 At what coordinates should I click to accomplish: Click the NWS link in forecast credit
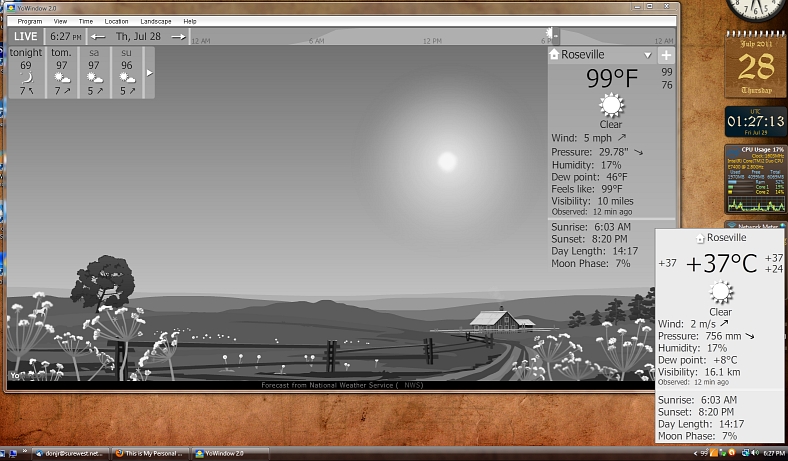click(413, 385)
